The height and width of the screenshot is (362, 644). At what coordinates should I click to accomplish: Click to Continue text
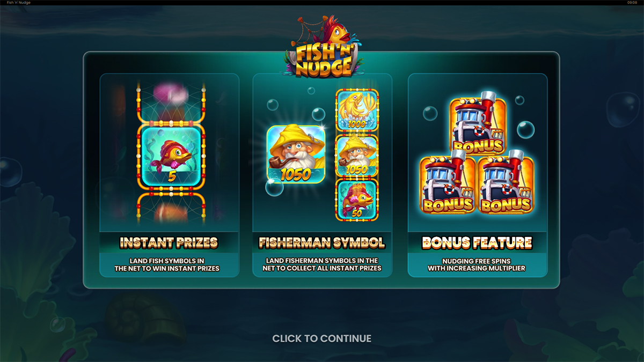[322, 338]
